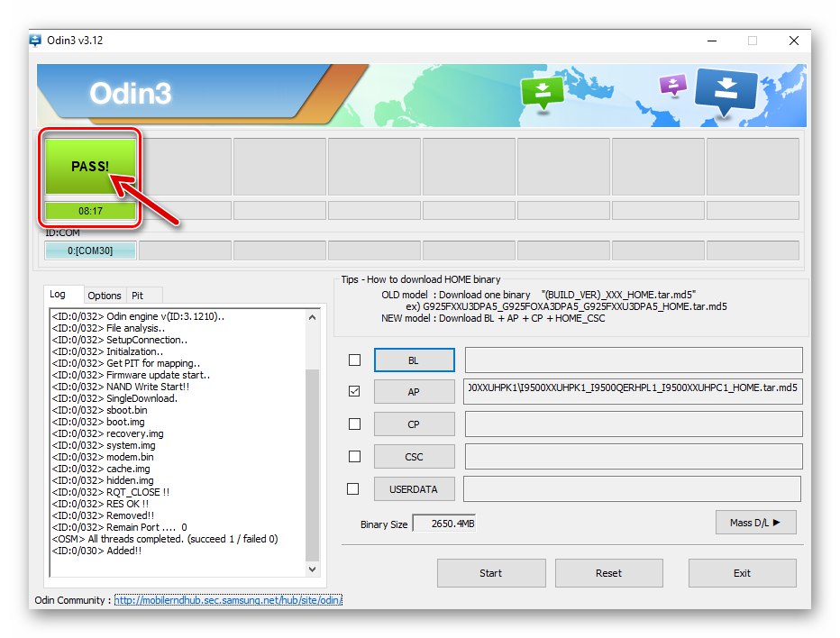The image size is (840, 638).
Task: Click log line 'system.img'
Action: [104, 445]
